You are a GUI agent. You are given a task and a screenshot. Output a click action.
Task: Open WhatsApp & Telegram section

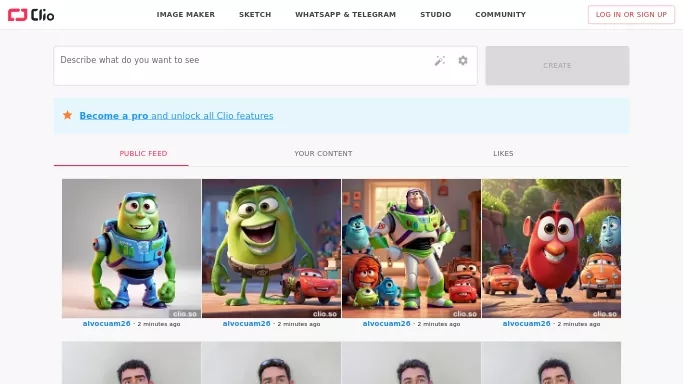(x=345, y=14)
